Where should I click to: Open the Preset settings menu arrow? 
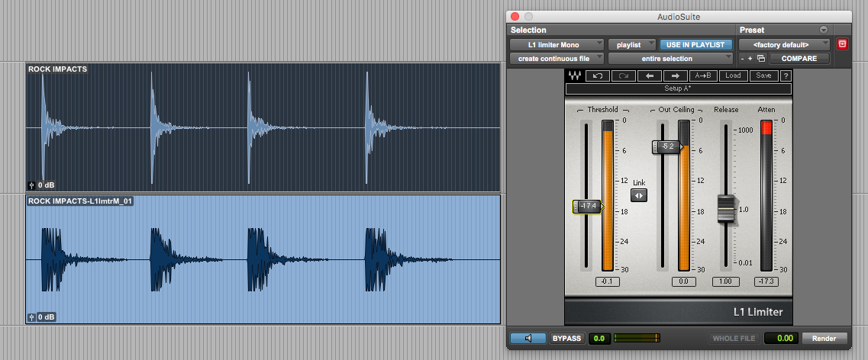coord(823,31)
